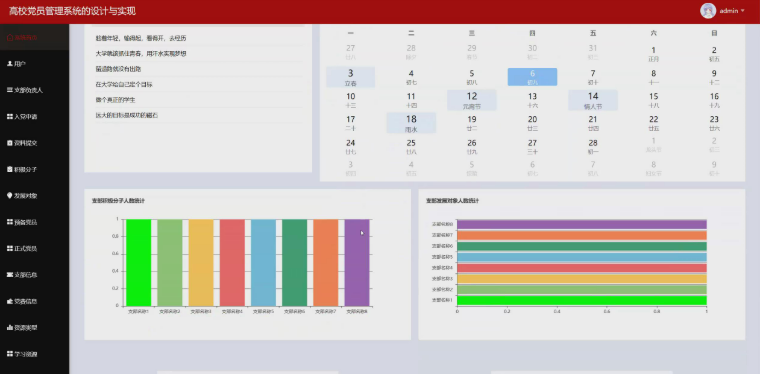Pick calendar date 19 廿二
This screenshot has width=760, height=374.
pyautogui.click(x=472, y=123)
